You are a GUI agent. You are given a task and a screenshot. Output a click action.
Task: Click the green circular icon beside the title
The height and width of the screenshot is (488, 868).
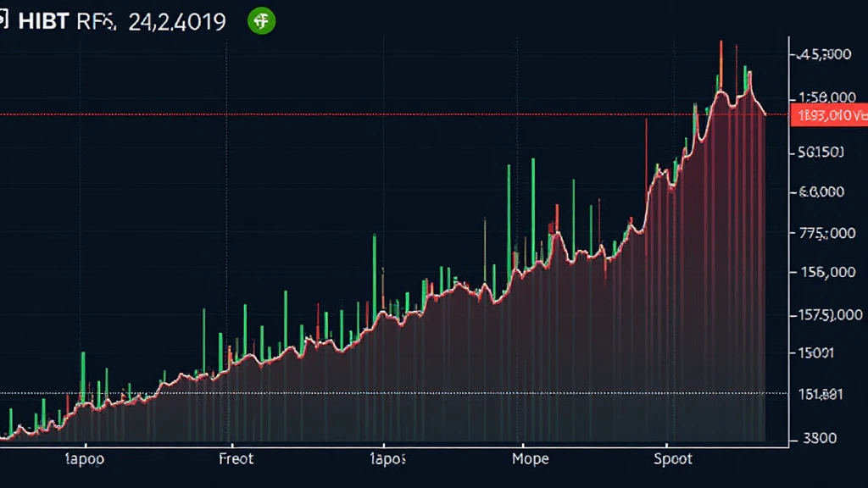(261, 21)
